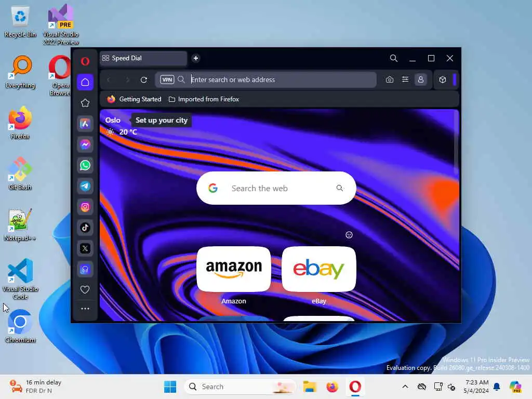Image resolution: width=532 pixels, height=399 pixels.
Task: Click the VPN badge in address bar
Action: [167, 79]
